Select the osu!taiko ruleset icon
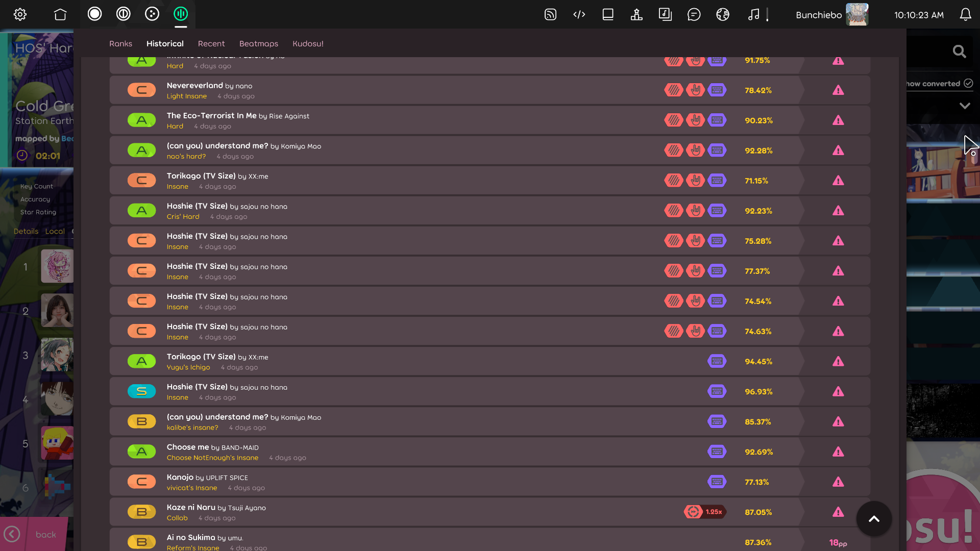This screenshot has width=980, height=551. click(x=123, y=14)
